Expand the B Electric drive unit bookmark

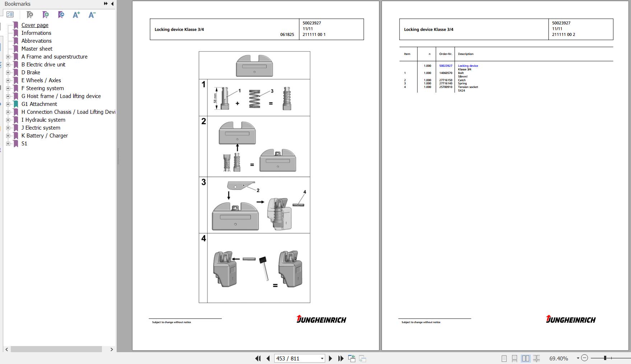(x=8, y=65)
